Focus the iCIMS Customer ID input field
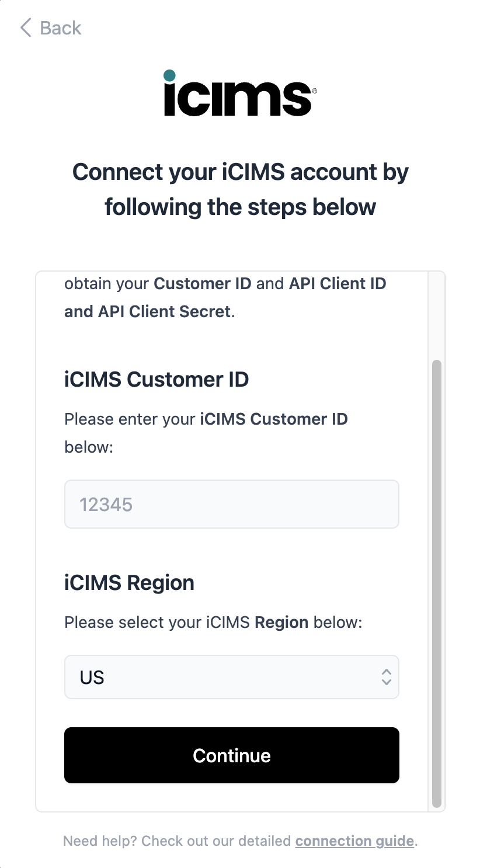 231,504
